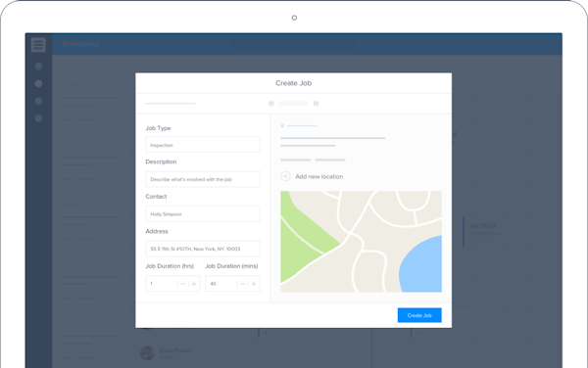The image size is (588, 368).
Task: Click the plus icon beside Add new location
Action: (x=285, y=176)
